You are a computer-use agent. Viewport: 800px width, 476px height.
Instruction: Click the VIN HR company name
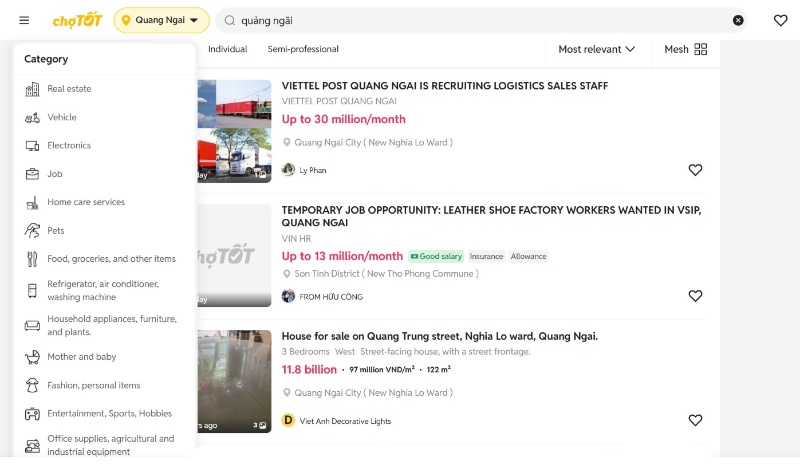click(296, 239)
